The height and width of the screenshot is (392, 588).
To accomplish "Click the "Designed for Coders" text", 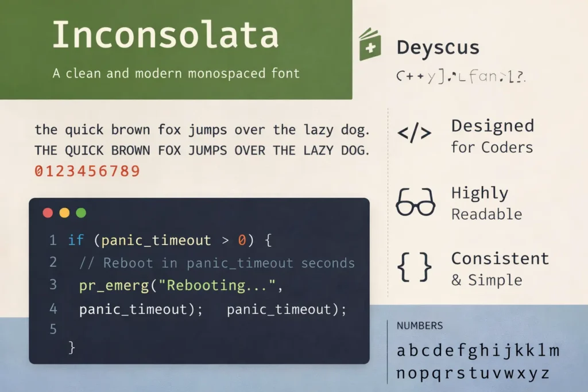I will tap(492, 136).
